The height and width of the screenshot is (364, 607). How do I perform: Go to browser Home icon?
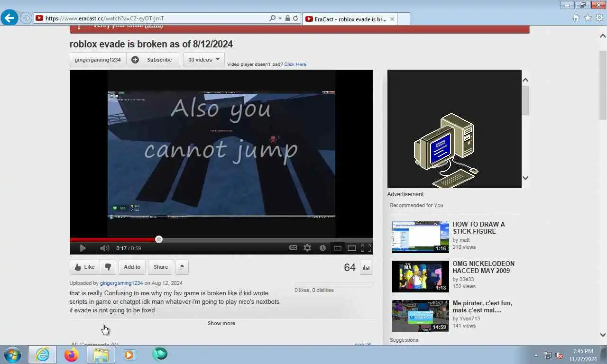[x=576, y=18]
